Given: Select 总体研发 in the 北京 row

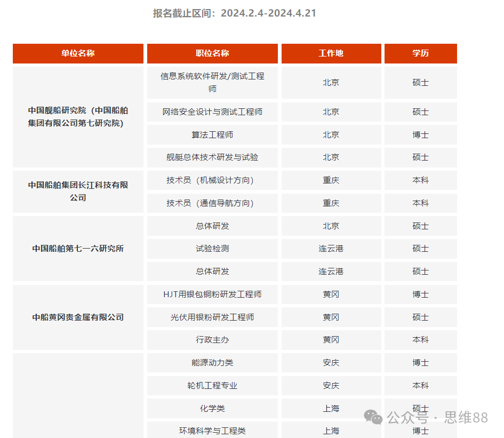Looking at the screenshot, I should 212,226.
